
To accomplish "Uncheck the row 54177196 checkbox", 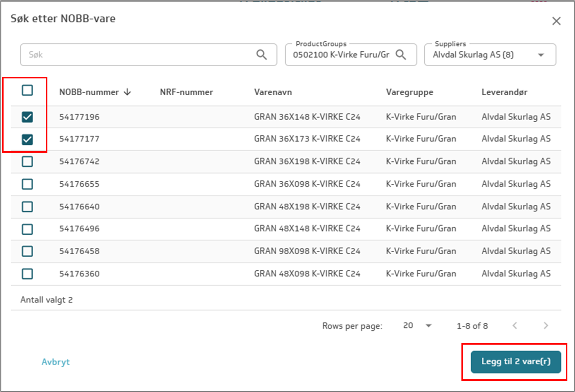I will [x=28, y=117].
